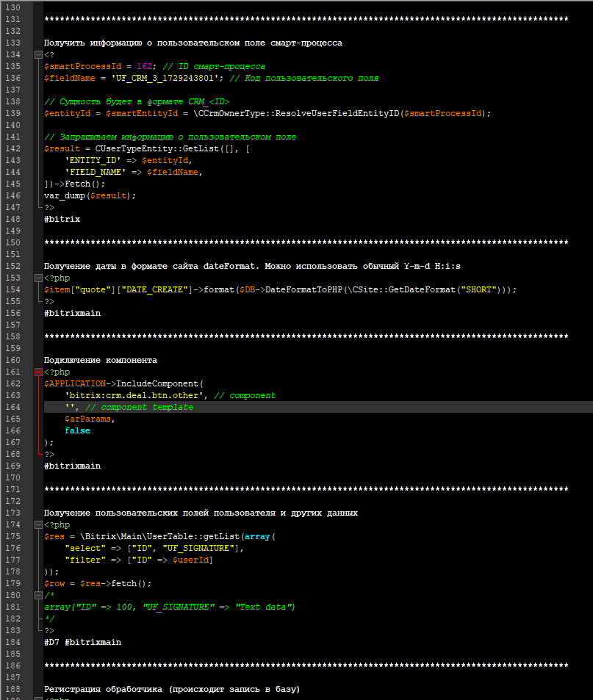593x700 pixels.
Task: Collapse the code fold at line 134
Action: click(38, 55)
